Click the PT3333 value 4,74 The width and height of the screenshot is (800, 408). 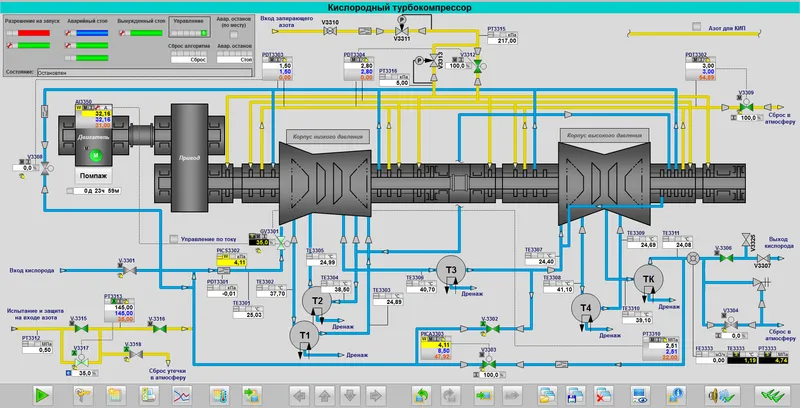click(x=773, y=360)
